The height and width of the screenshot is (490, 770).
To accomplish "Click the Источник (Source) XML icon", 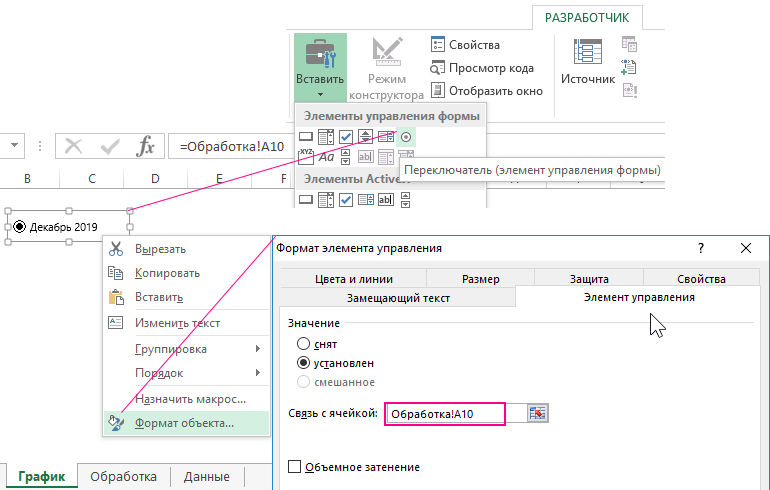I will click(x=587, y=60).
